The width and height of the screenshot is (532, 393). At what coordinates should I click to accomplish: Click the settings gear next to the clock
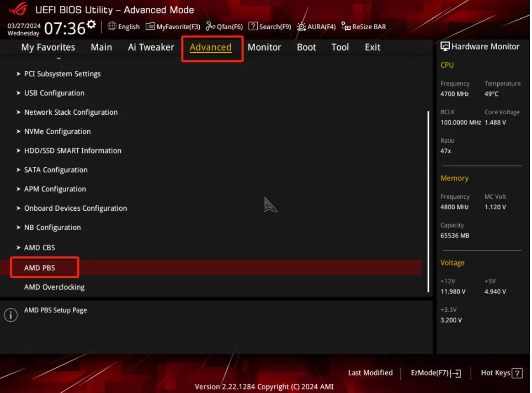91,24
